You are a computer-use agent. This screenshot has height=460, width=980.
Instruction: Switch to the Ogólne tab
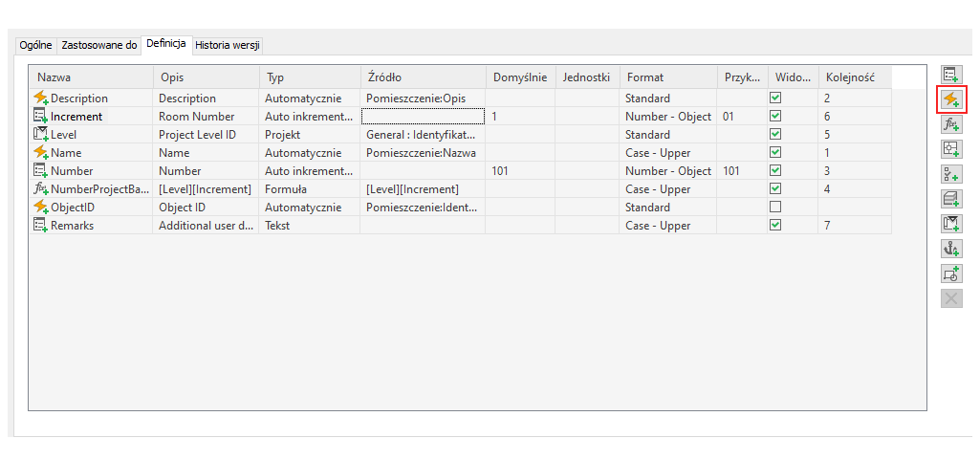point(36,45)
